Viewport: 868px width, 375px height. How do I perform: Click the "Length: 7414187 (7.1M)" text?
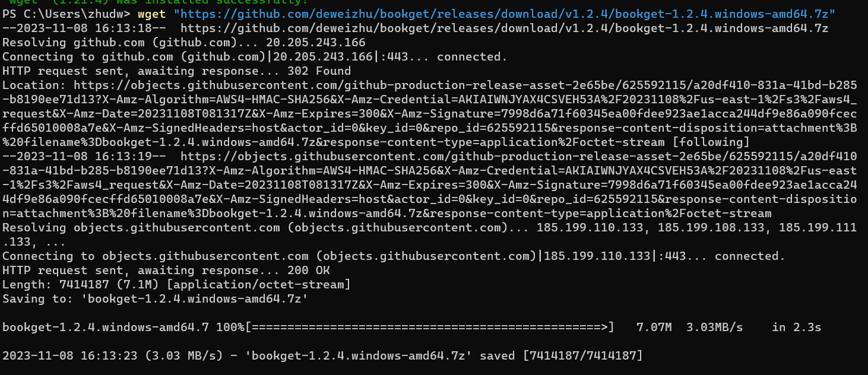(x=81, y=285)
